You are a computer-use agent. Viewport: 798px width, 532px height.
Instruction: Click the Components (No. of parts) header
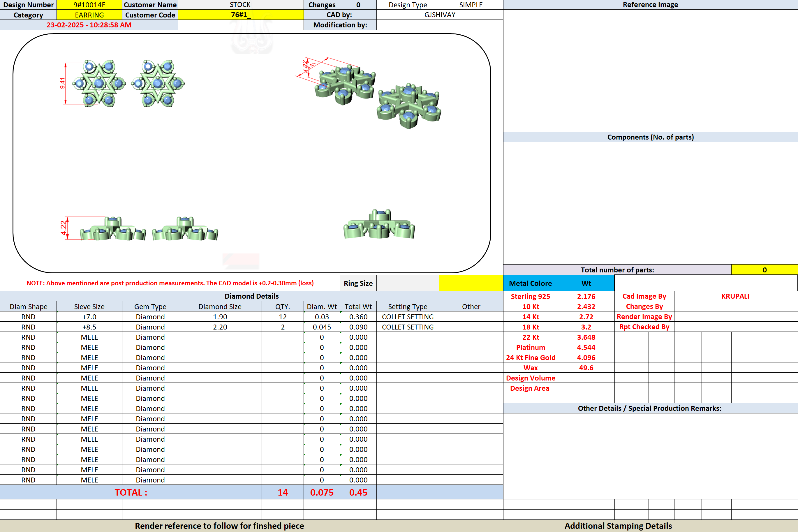click(650, 137)
